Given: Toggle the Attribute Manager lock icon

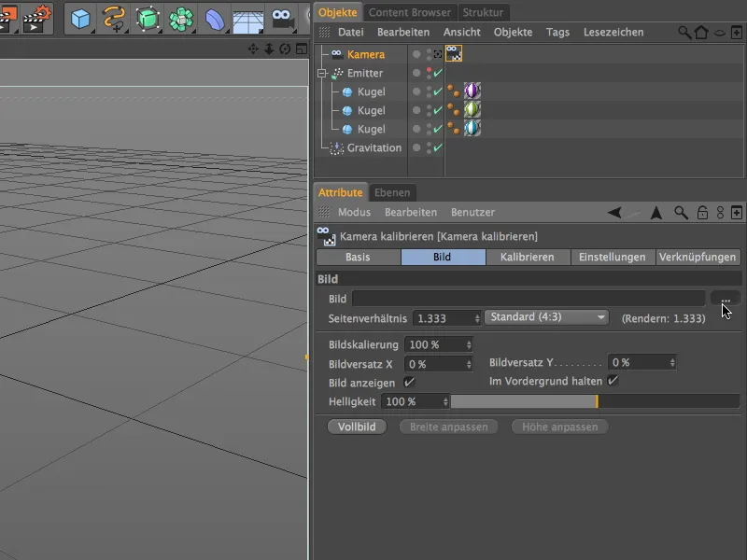Looking at the screenshot, I should [x=702, y=213].
